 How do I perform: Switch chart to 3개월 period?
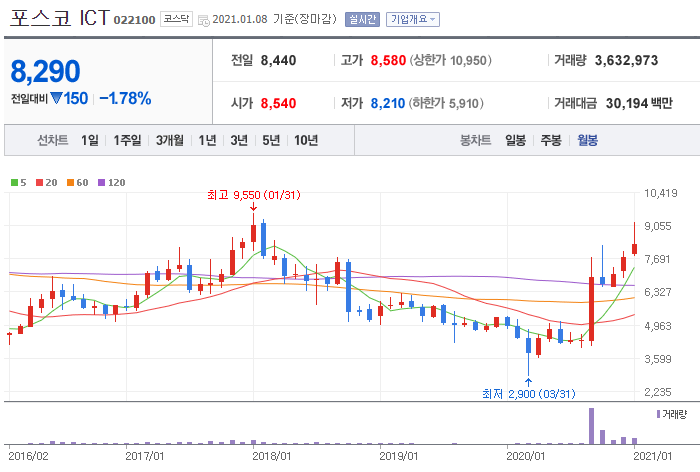coord(170,140)
